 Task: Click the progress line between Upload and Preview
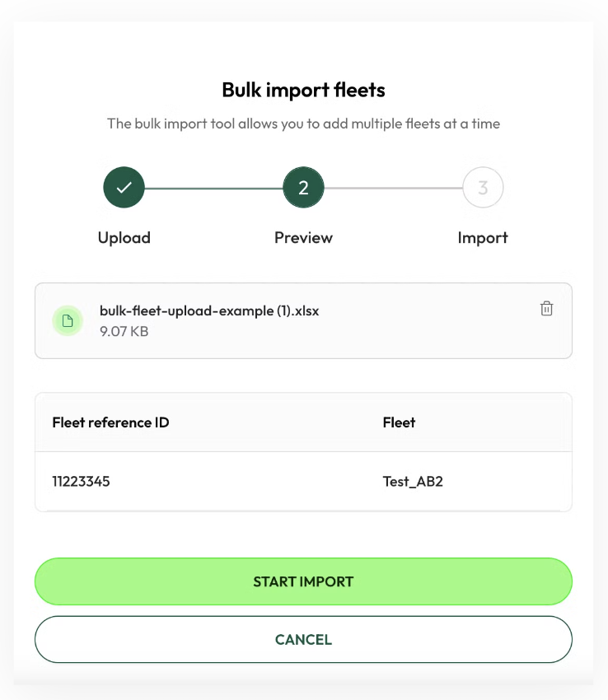pyautogui.click(x=213, y=188)
